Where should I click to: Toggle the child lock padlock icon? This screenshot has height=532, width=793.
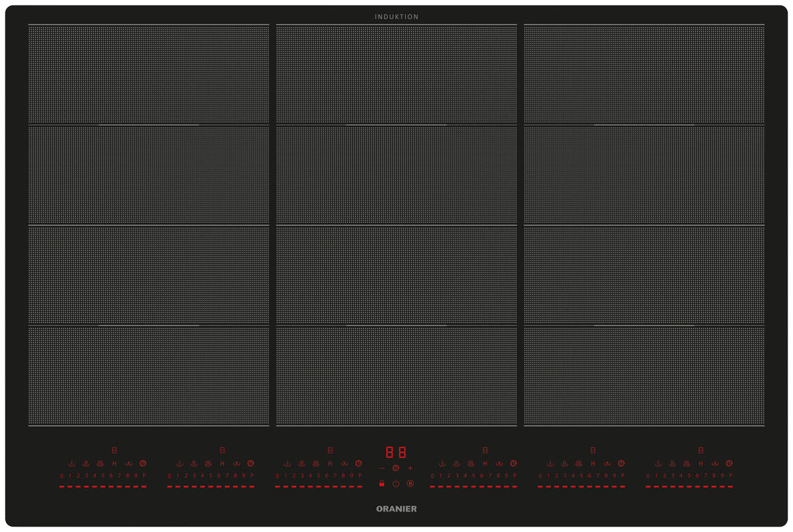tap(382, 483)
